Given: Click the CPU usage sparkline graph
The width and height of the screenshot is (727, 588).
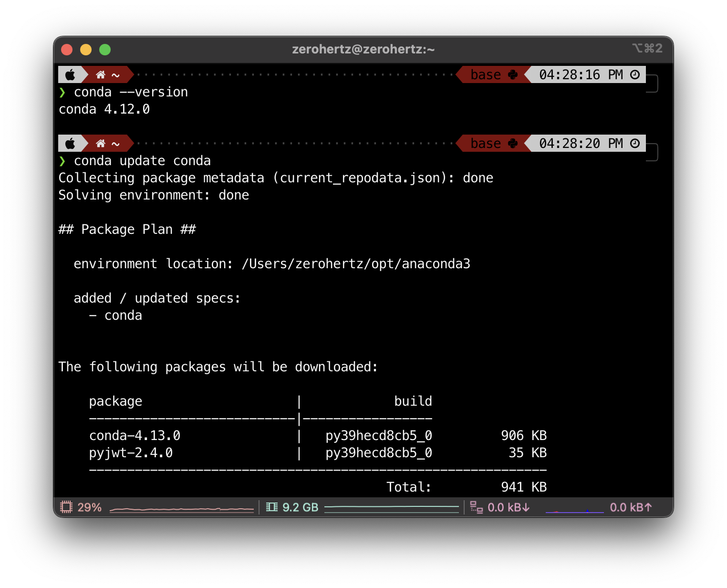Looking at the screenshot, I should (182, 510).
